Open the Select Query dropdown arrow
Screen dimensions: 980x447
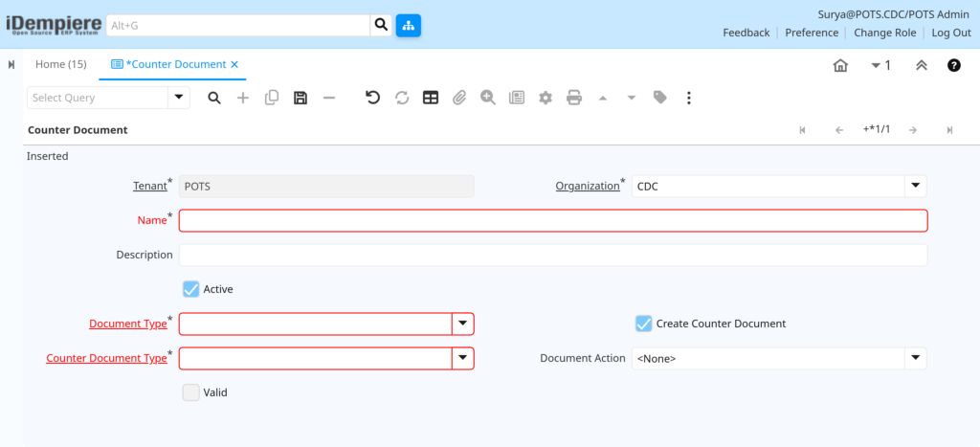[x=179, y=98]
